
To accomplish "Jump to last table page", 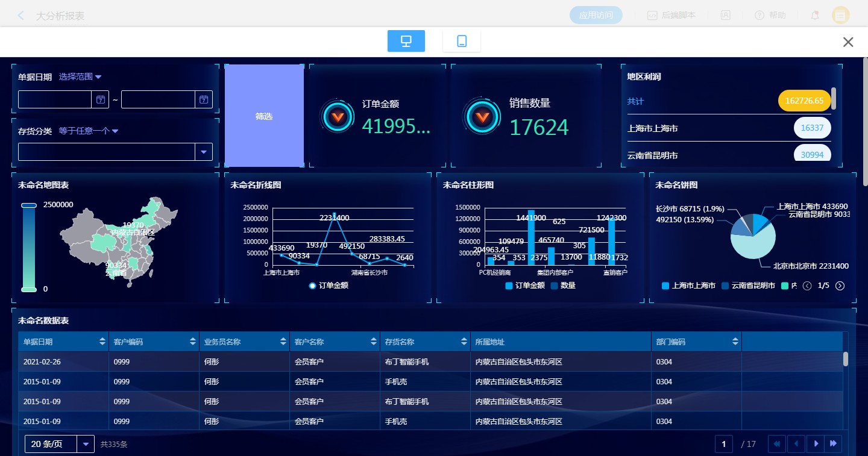I will 833,444.
